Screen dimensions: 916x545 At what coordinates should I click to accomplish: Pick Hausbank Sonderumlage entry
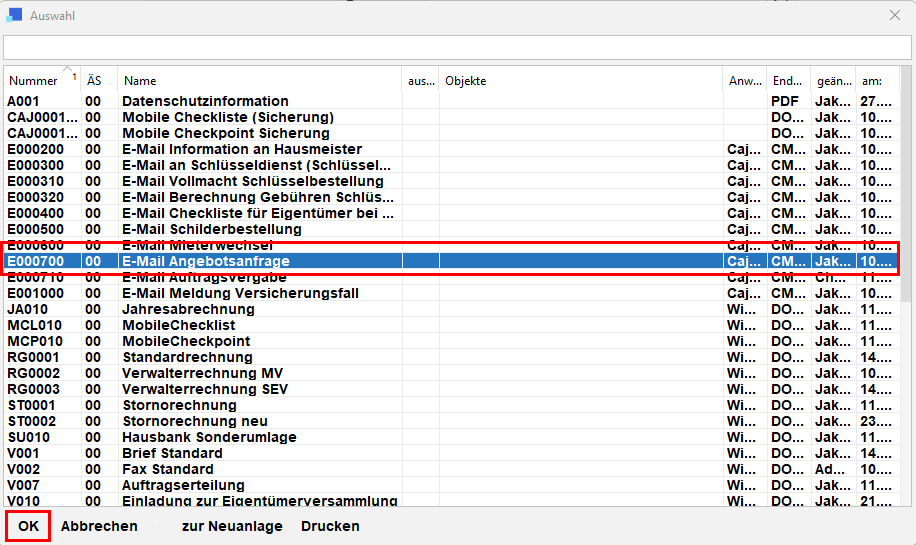(x=207, y=437)
